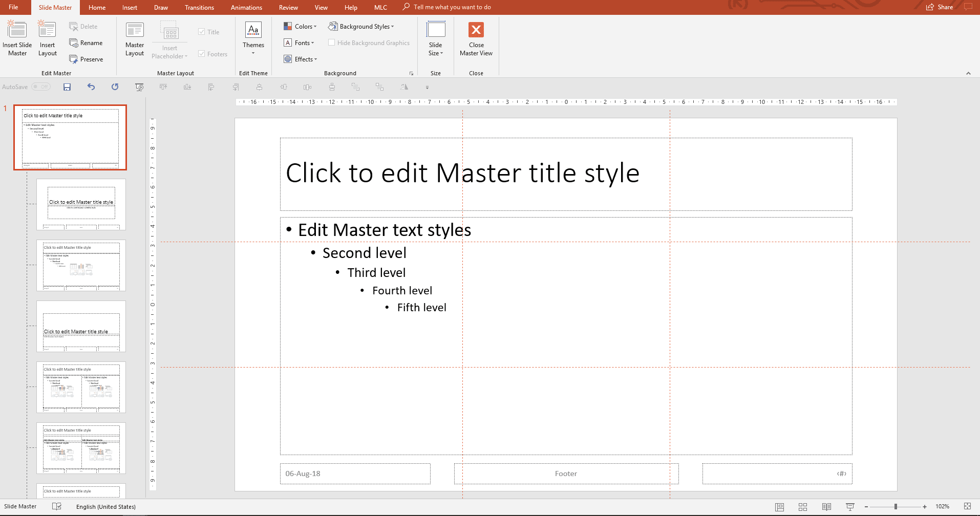
Task: Click the Preserve icon in Edit Master group
Action: [87, 59]
